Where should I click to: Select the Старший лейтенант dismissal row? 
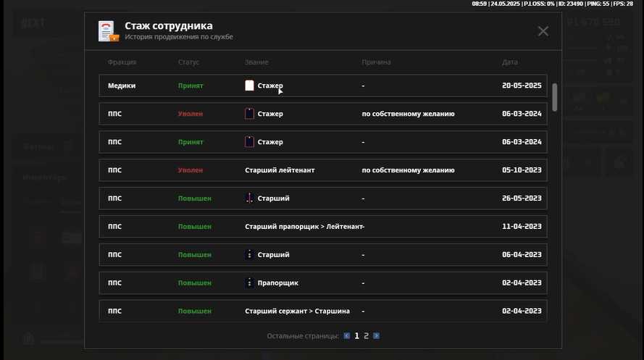tap(323, 170)
